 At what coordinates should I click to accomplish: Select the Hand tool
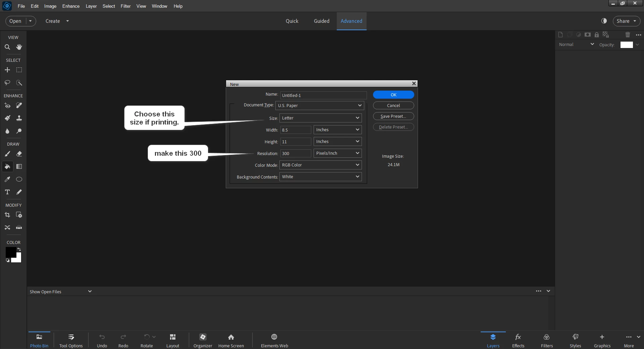[x=19, y=47]
